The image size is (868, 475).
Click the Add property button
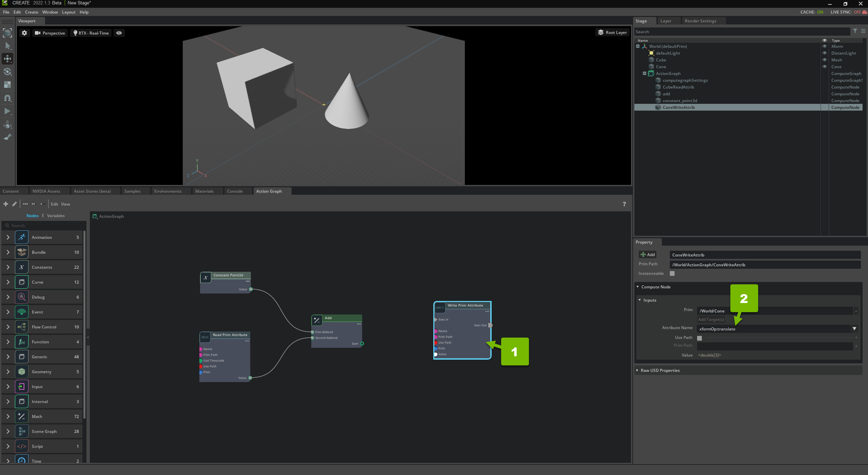pyautogui.click(x=648, y=255)
